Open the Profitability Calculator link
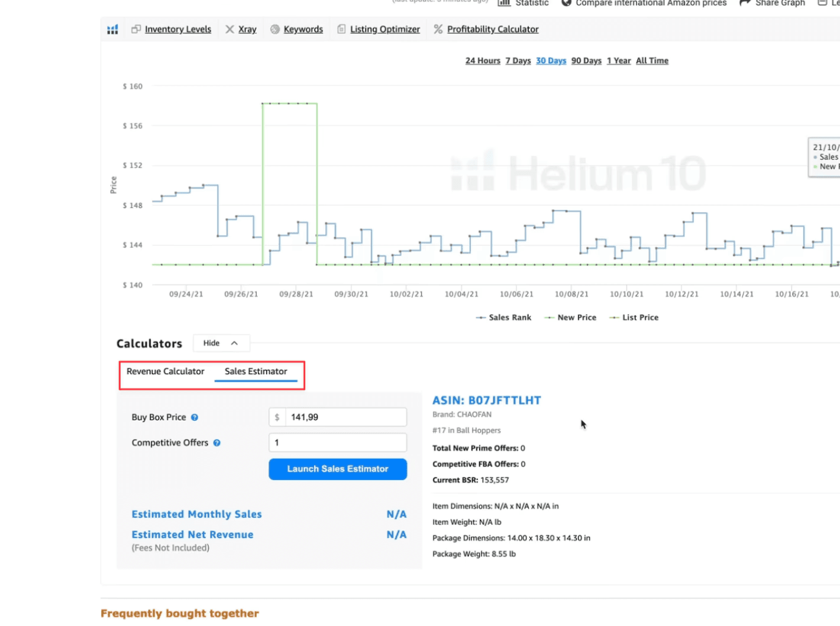 [x=493, y=29]
